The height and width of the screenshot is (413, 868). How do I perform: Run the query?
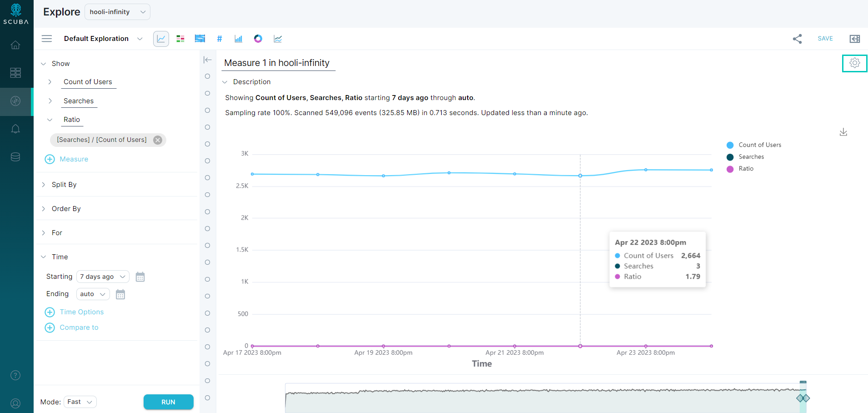[169, 402]
